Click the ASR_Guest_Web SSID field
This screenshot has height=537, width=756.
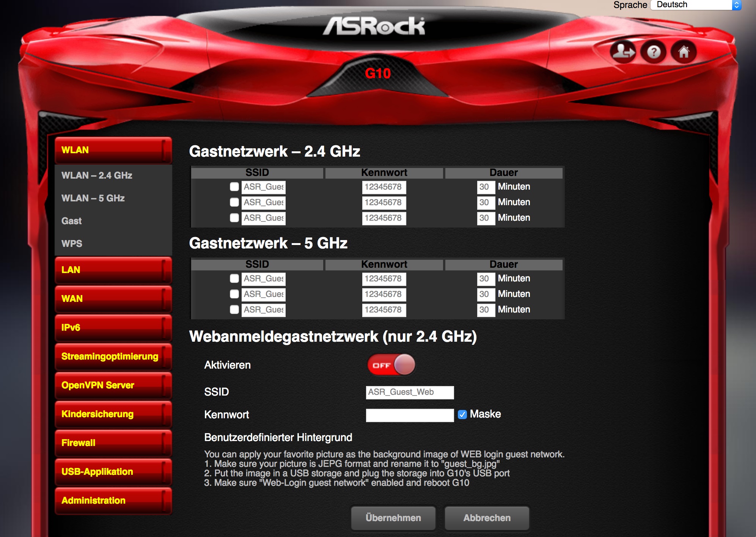[x=410, y=393]
